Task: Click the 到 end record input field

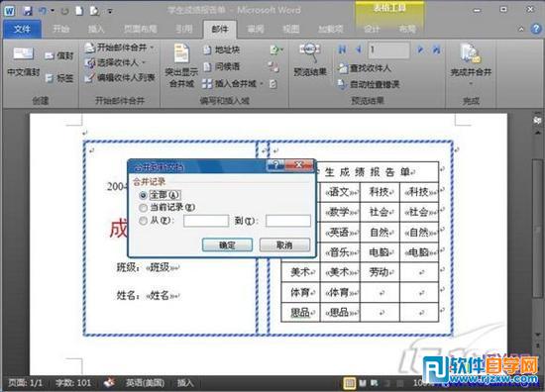Action: click(x=287, y=221)
